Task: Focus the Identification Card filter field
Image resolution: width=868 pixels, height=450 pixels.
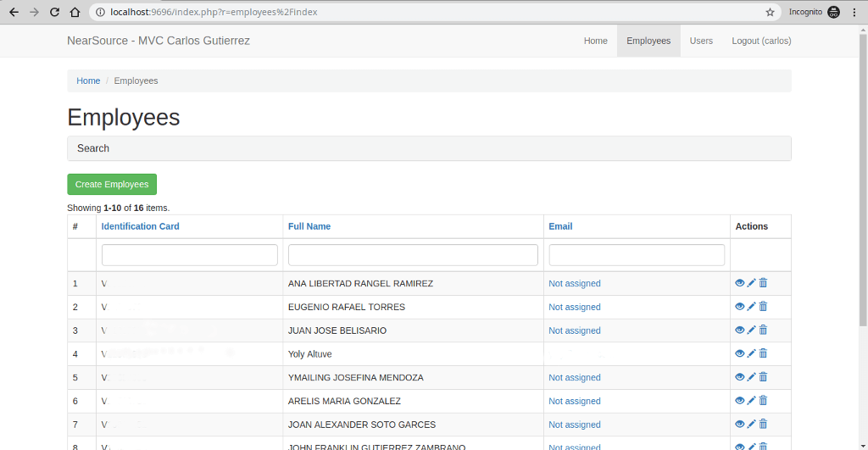Action: pos(189,255)
